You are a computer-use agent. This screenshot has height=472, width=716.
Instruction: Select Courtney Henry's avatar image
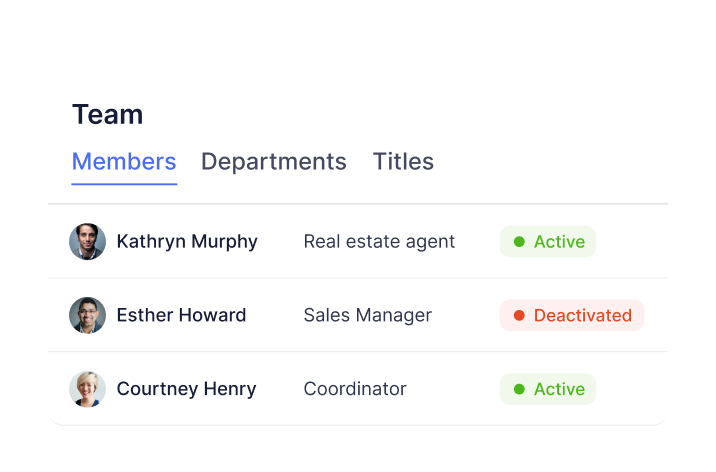point(87,389)
